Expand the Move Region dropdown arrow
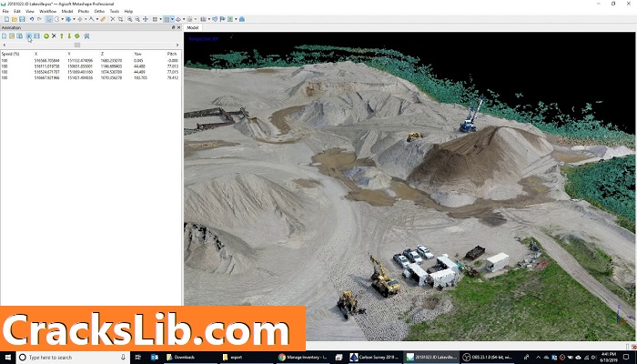The height and width of the screenshot is (364, 637). pos(74,19)
